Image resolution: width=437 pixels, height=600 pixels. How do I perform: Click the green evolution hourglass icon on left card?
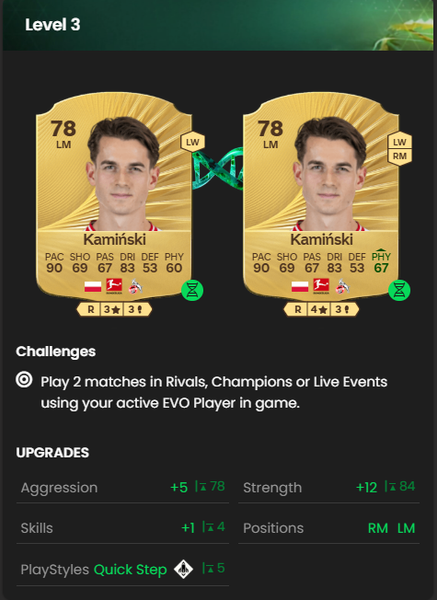192,290
